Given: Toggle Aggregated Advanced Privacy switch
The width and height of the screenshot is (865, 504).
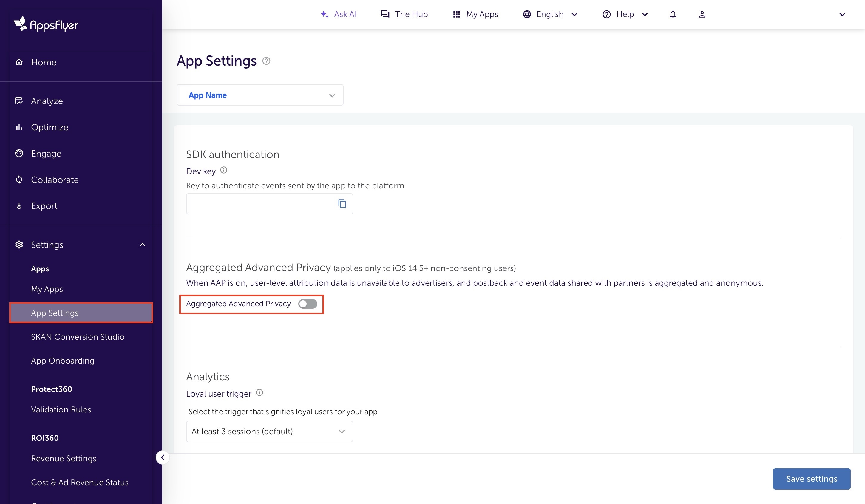Looking at the screenshot, I should [x=308, y=304].
